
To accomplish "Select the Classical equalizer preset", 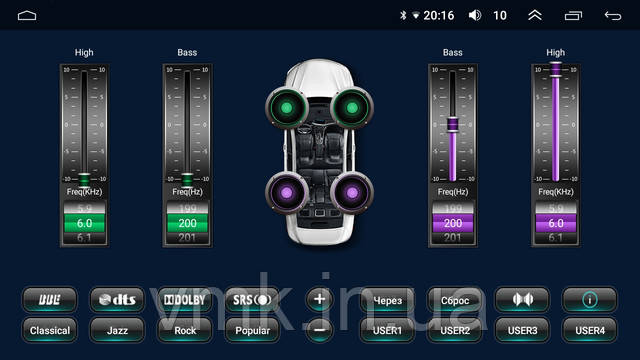I will click(x=49, y=330).
